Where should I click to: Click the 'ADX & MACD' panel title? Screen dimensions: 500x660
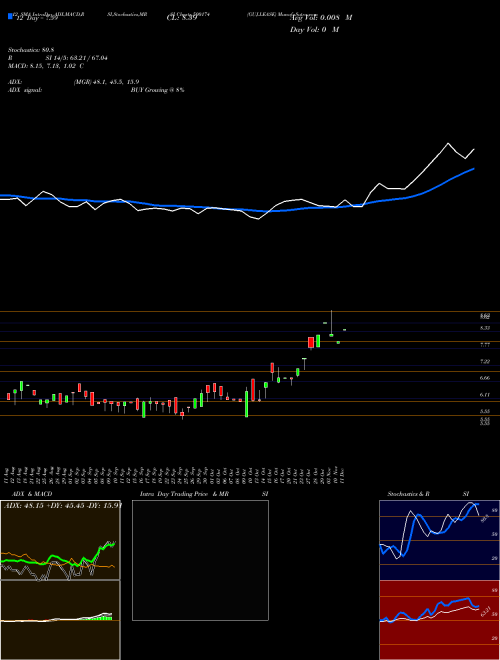32,494
